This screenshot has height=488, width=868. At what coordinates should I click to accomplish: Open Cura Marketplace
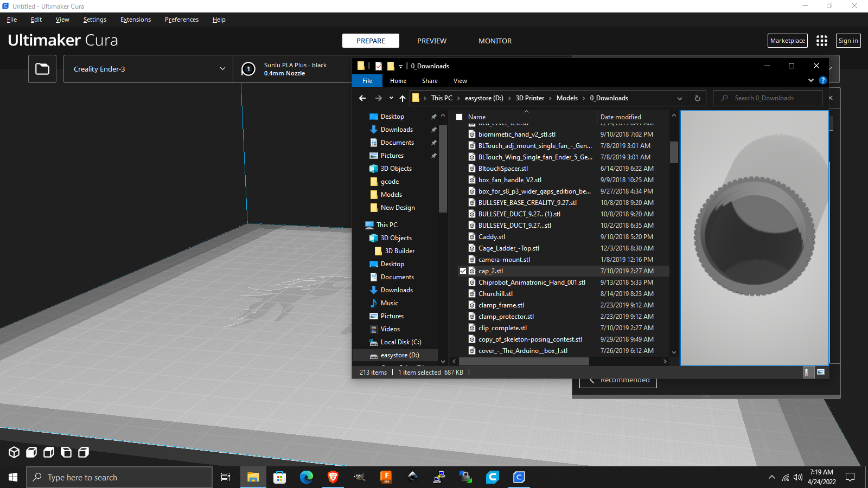[788, 41]
